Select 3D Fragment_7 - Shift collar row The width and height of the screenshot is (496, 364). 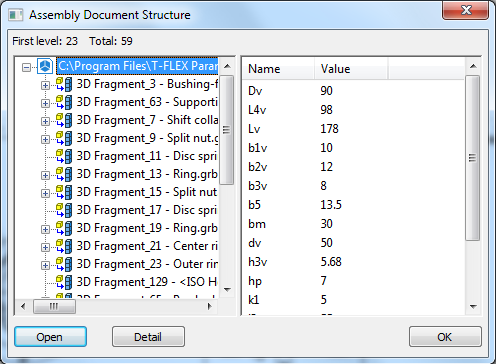point(147,120)
